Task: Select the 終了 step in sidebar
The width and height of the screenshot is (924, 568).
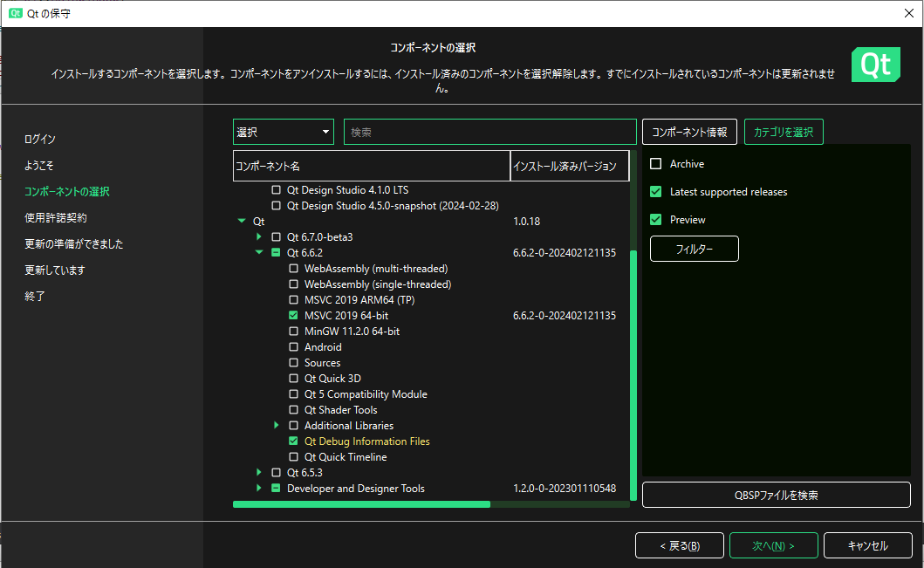Action: [x=35, y=296]
